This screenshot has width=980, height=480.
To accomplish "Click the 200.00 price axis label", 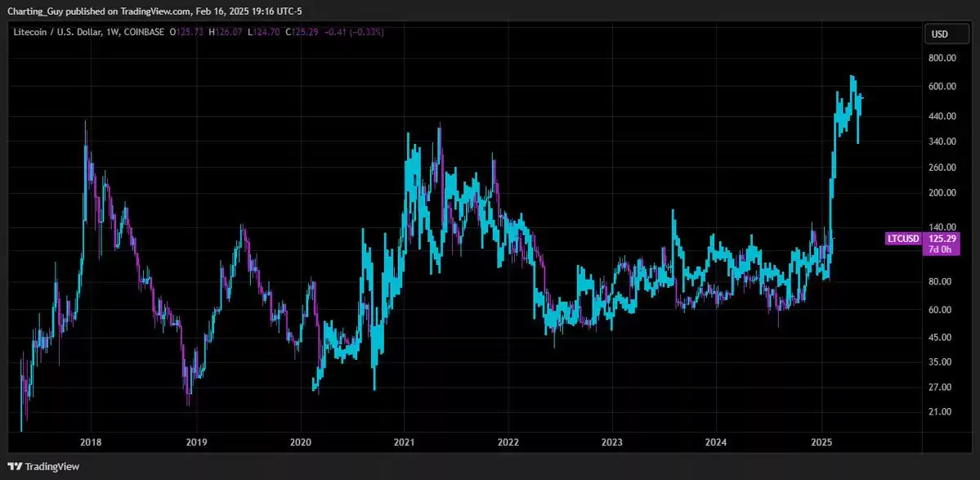I will (942, 192).
